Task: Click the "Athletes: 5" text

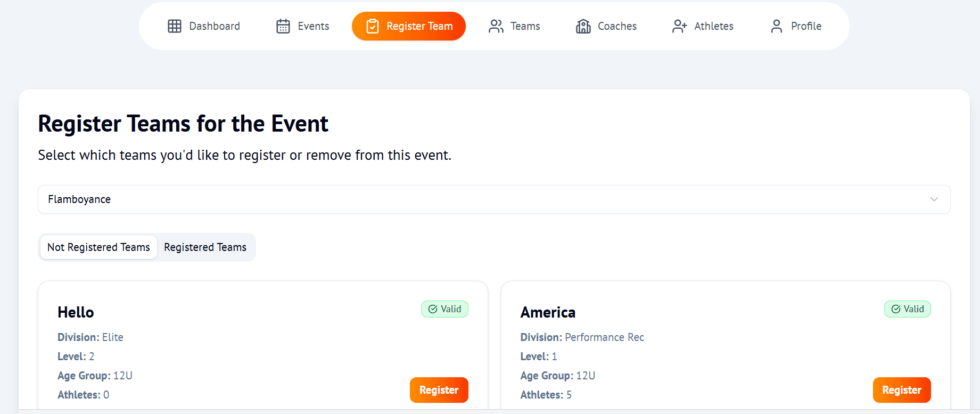Action: click(546, 395)
